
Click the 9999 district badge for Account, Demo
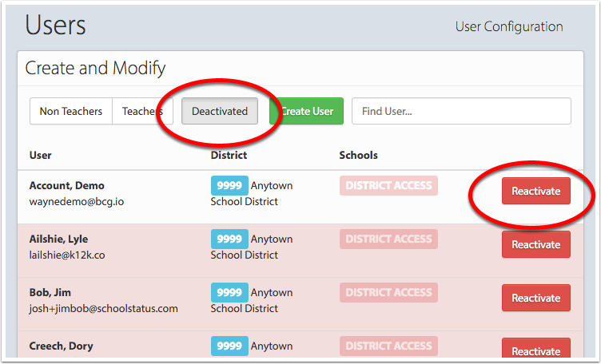[229, 186]
